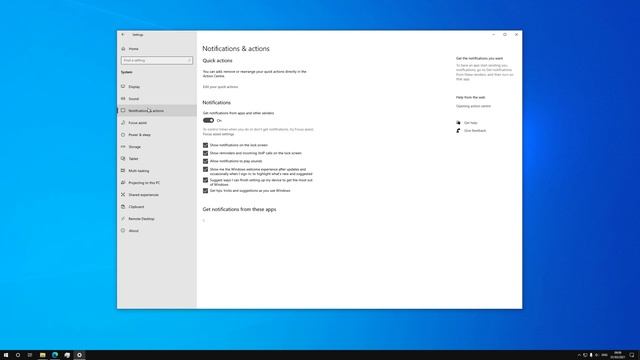Image resolution: width=640 pixels, height=360 pixels.
Task: Click the Settings gear on the taskbar
Action: click(x=80, y=355)
